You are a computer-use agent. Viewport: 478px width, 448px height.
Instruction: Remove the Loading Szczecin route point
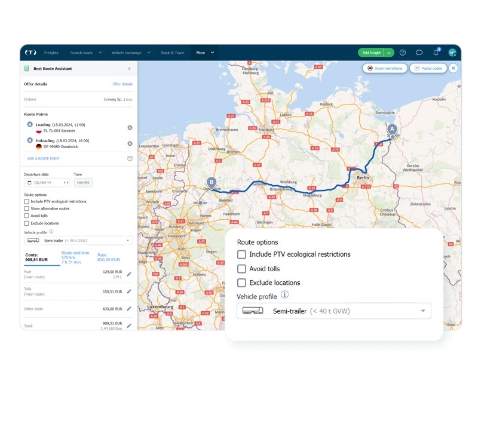point(130,127)
